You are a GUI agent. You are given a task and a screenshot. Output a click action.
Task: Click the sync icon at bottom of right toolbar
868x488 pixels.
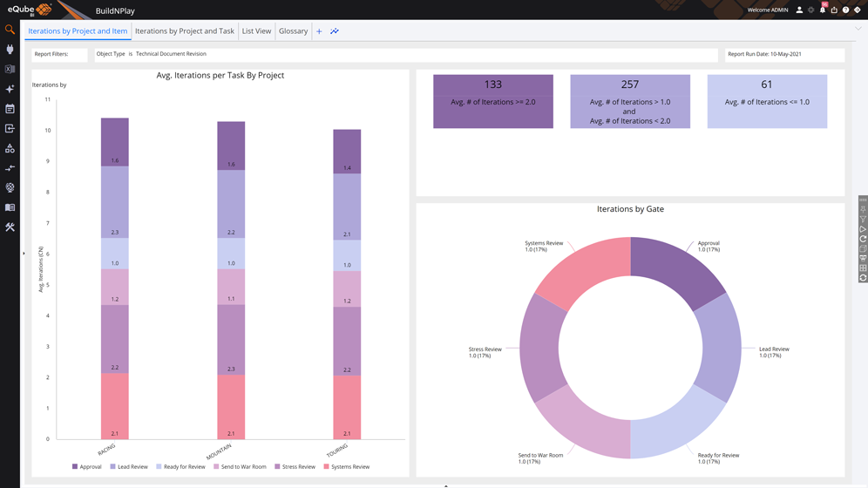pos(863,278)
